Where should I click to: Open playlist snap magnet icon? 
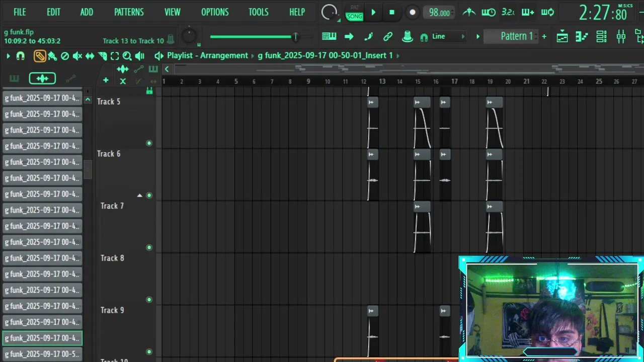pos(21,56)
